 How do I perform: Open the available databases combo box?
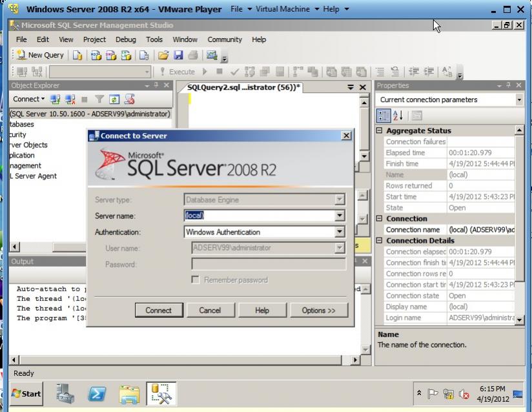pos(99,72)
